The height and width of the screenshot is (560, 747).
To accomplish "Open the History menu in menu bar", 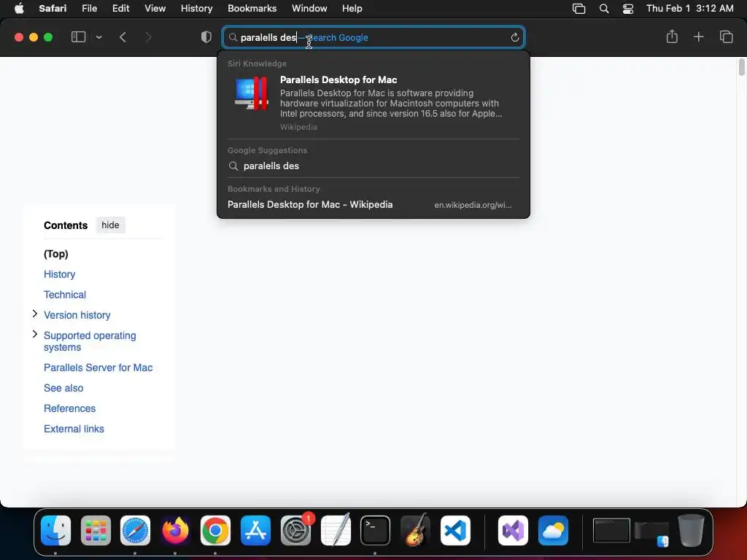I will (196, 8).
